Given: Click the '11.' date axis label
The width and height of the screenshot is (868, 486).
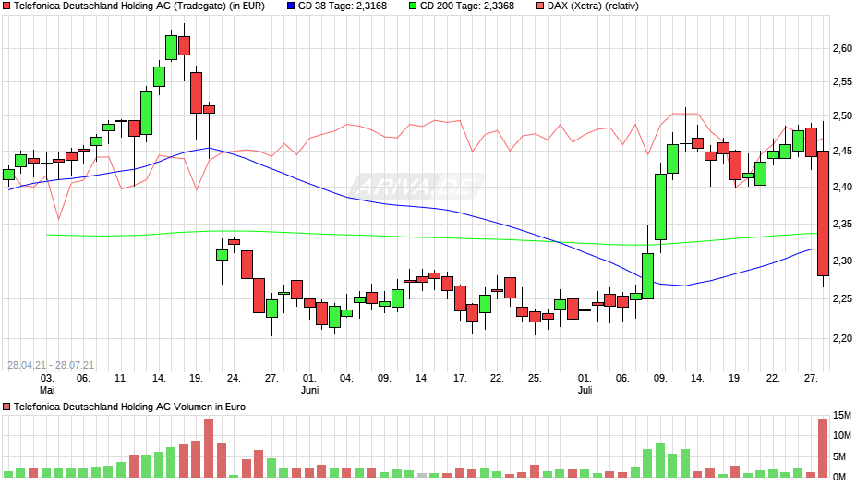Looking at the screenshot, I should [x=121, y=379].
